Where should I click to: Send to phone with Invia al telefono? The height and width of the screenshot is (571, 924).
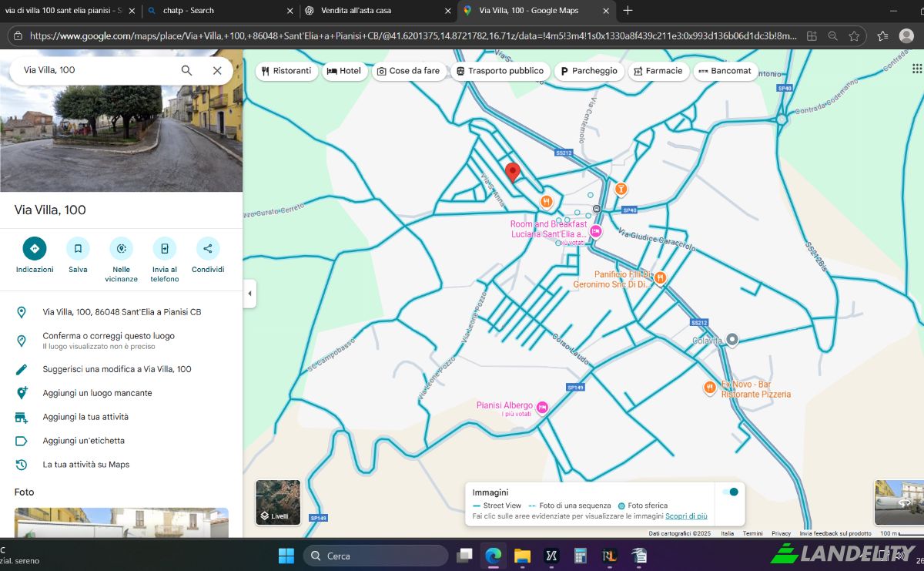(x=164, y=248)
